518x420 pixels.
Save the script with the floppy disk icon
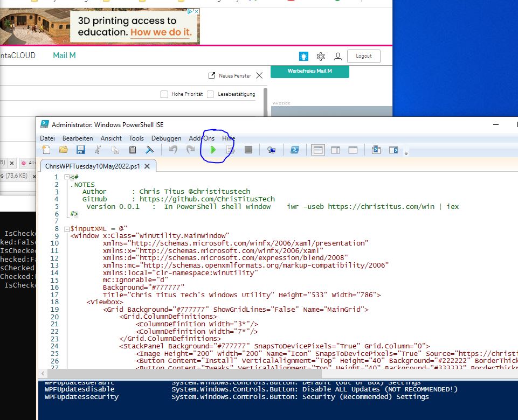pos(81,150)
